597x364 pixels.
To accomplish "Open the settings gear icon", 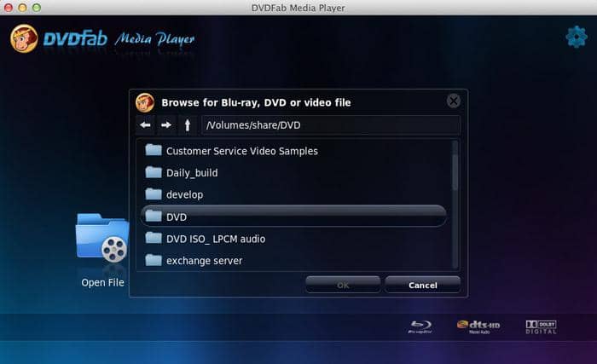I will (577, 37).
